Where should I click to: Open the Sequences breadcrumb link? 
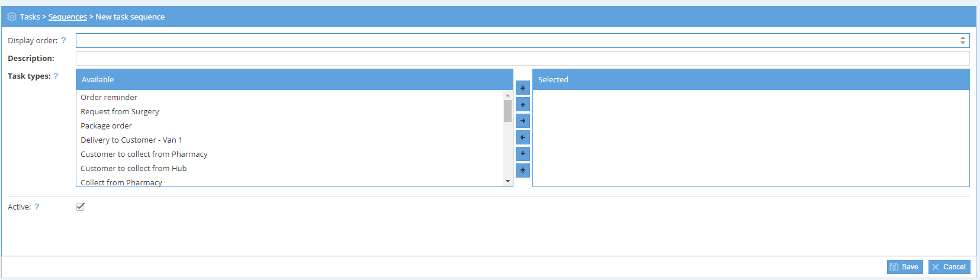pos(68,17)
